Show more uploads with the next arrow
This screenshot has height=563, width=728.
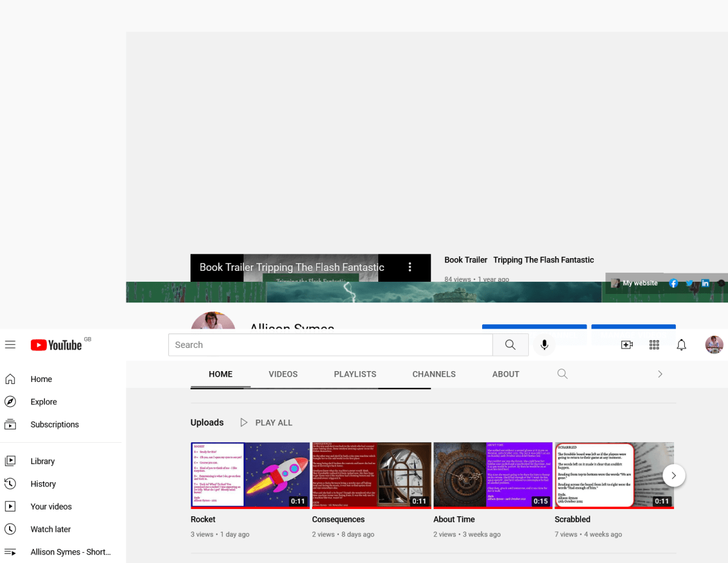[673, 476]
